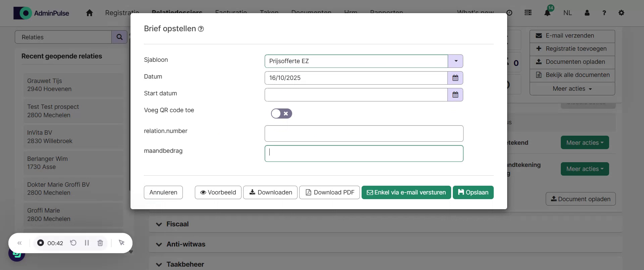Click E-mail verzenden in side panel
The image size is (644, 270).
[572, 36]
